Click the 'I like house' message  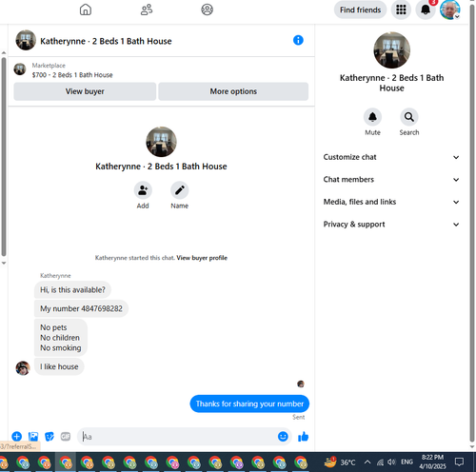click(59, 366)
